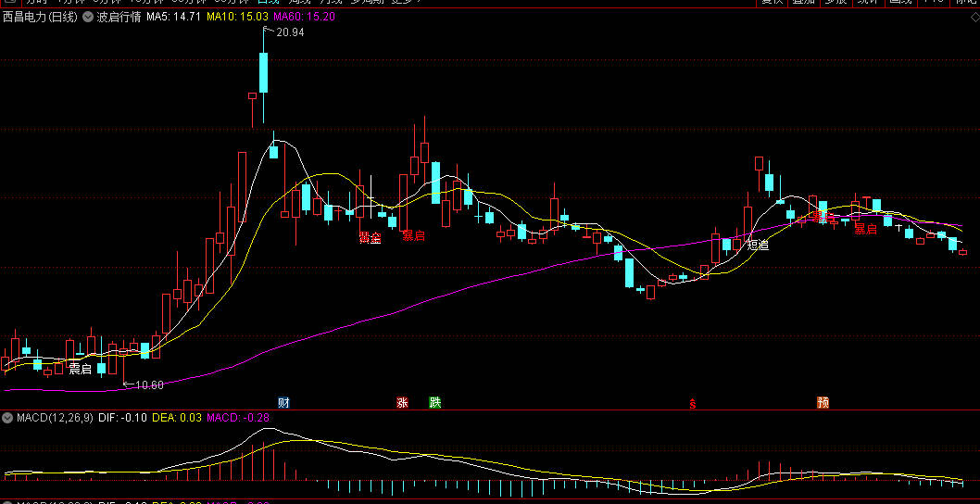Click the yellow DEA: 0.03 value label
Viewport: 980px width, 504px height.
click(x=176, y=419)
